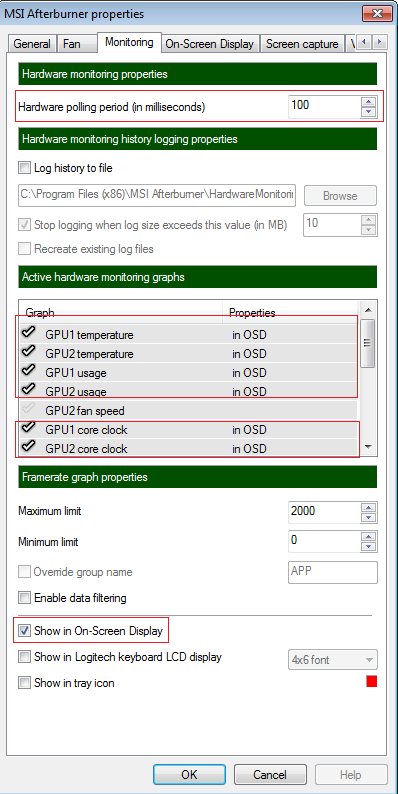Check Recreate existing log files
Image resolution: width=398 pixels, height=794 pixels.
click(24, 249)
